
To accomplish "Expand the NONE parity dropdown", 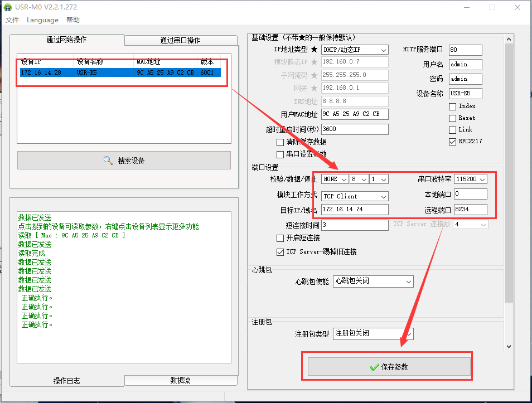I will click(x=335, y=179).
